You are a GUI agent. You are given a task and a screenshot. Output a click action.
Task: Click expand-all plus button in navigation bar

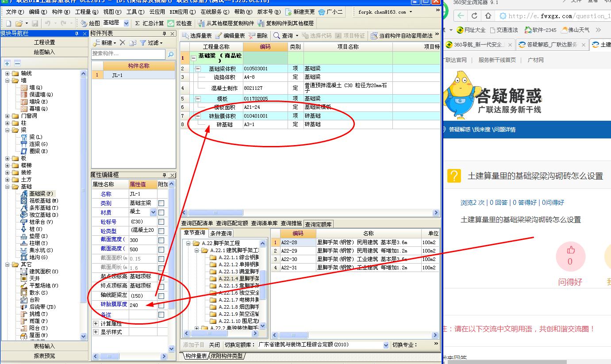click(8, 63)
